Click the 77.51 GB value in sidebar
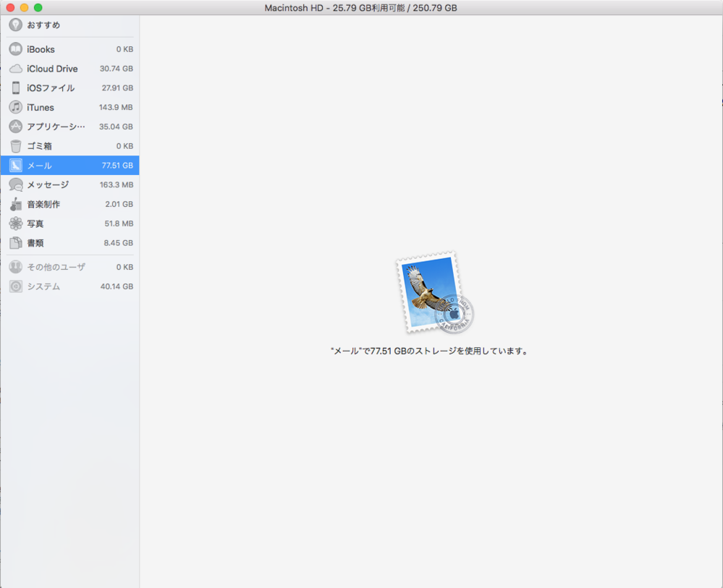This screenshot has height=588, width=723. click(x=117, y=166)
